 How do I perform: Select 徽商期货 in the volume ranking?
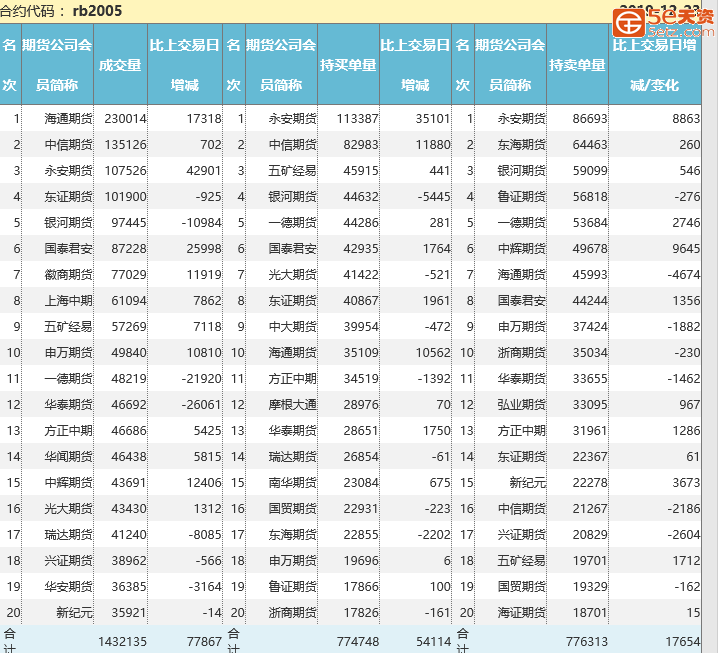coord(68,275)
